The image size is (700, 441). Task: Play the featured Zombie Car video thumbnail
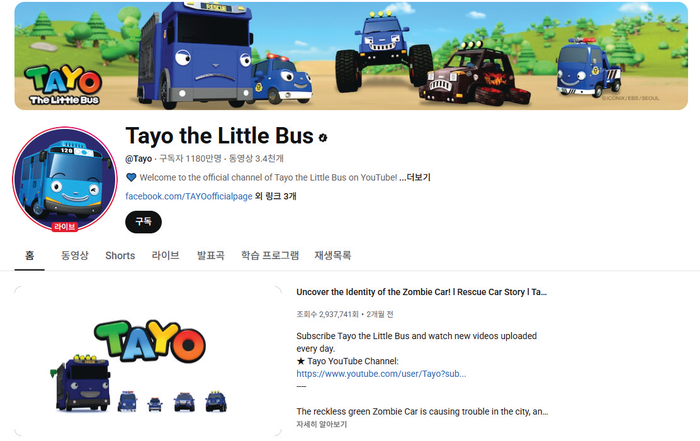pos(148,361)
